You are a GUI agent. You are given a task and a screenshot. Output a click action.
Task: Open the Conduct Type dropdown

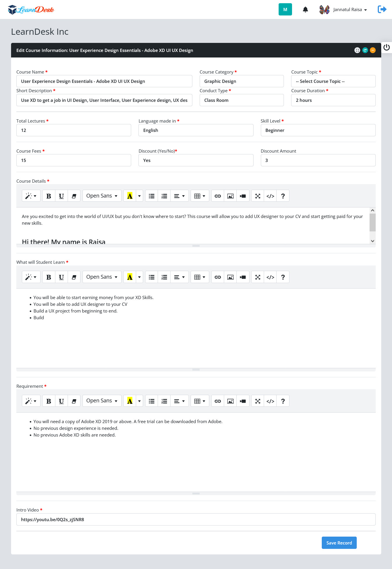242,100
